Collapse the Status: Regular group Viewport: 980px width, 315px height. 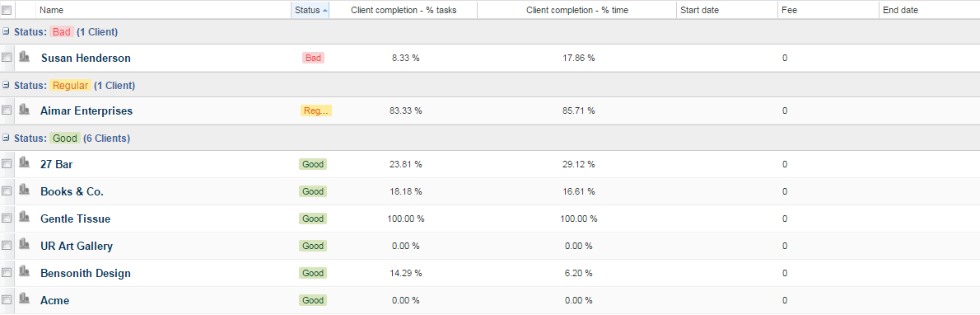tap(6, 85)
